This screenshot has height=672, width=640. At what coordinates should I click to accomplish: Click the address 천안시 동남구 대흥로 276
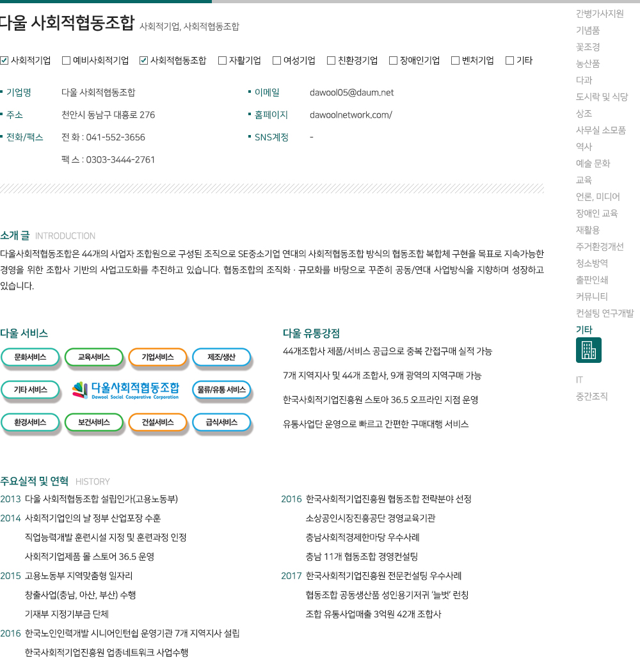[x=108, y=115]
